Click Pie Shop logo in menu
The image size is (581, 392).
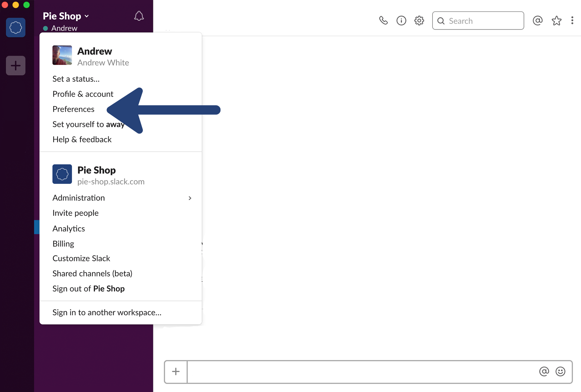(x=62, y=174)
